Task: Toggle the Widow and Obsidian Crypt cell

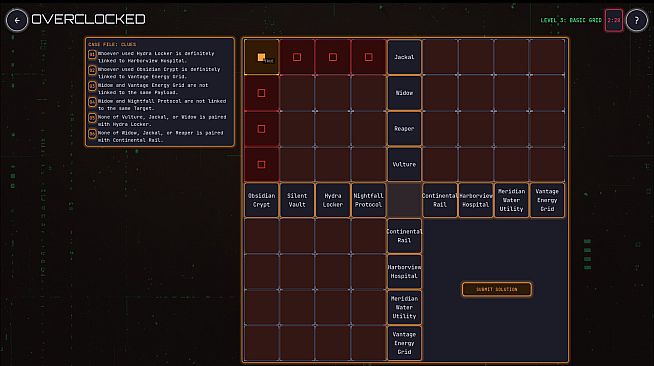Action: click(x=262, y=93)
